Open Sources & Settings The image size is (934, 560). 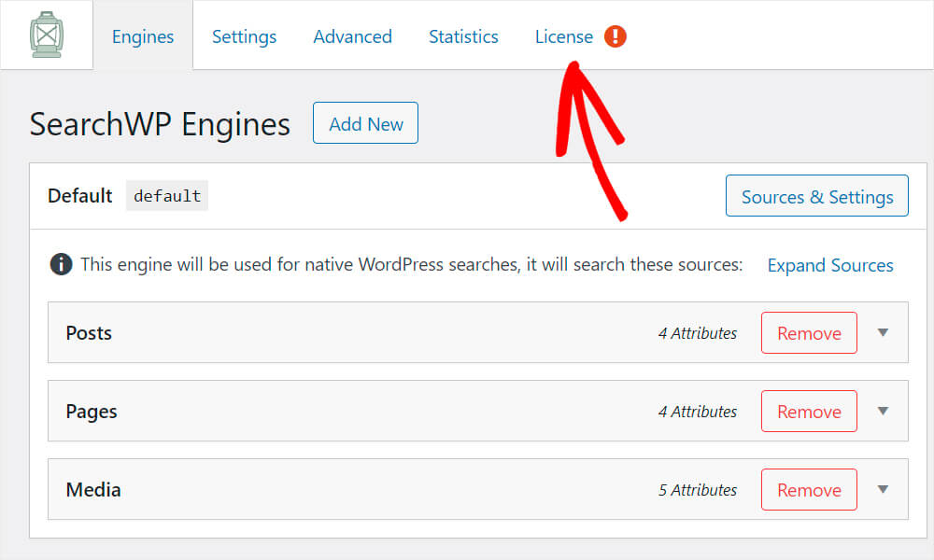(x=817, y=196)
